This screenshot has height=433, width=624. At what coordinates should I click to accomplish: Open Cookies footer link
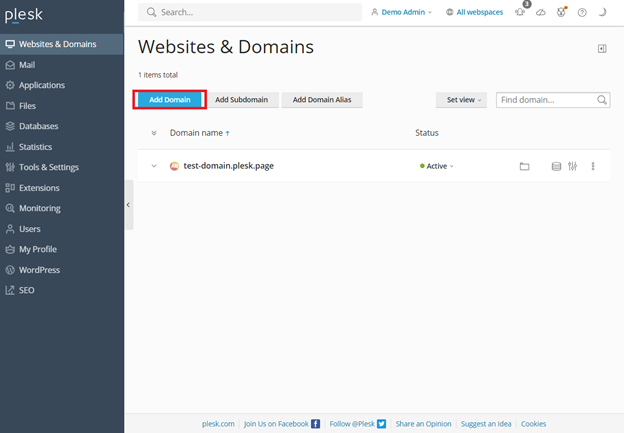(x=533, y=424)
